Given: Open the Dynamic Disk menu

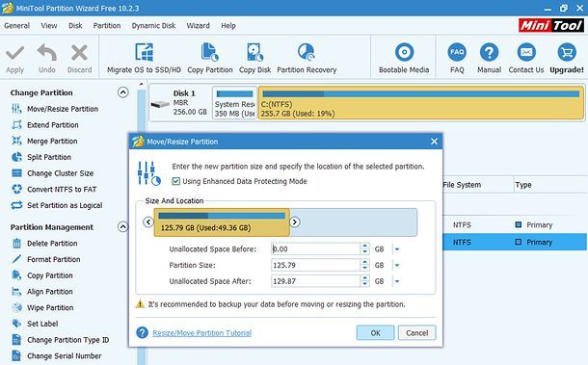Looking at the screenshot, I should [154, 26].
